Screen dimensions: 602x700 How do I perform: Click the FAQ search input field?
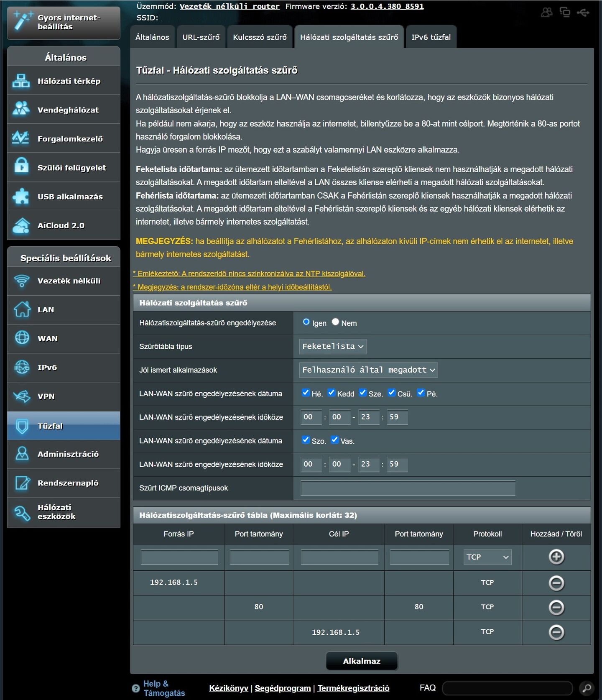tap(507, 688)
